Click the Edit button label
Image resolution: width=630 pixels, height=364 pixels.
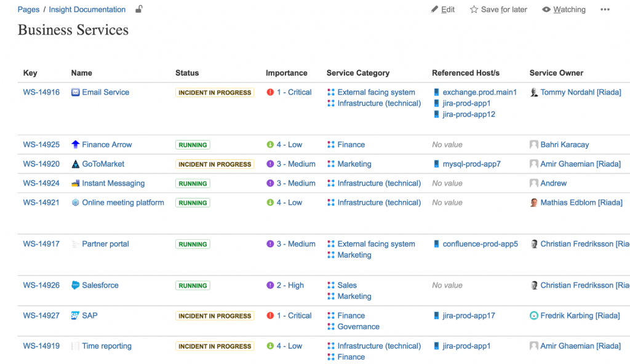click(448, 9)
